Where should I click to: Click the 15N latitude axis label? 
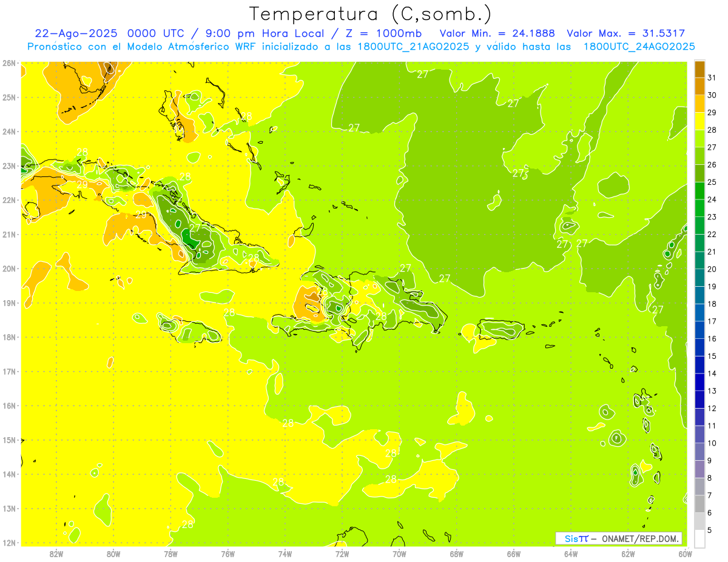pos(9,440)
